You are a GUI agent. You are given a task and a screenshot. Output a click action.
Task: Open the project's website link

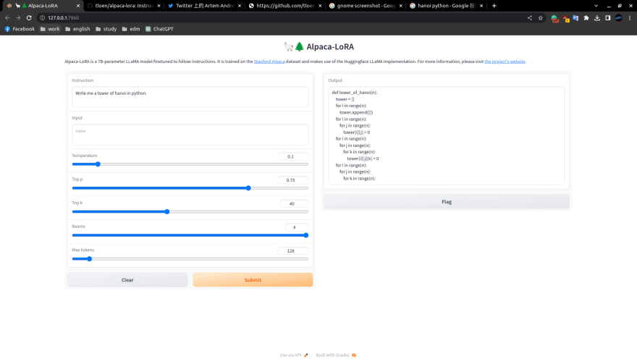(505, 62)
